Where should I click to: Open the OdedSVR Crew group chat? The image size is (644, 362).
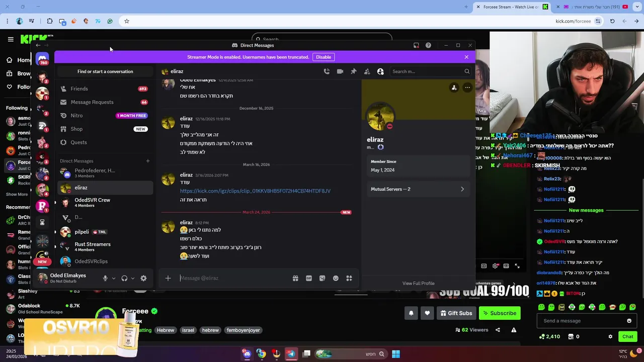pyautogui.click(x=105, y=202)
